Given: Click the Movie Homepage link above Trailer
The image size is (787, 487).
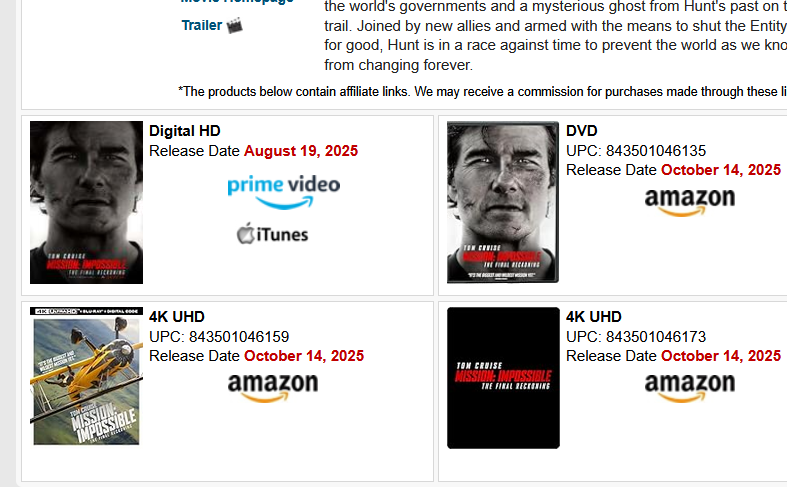Looking at the screenshot, I should point(237,2).
